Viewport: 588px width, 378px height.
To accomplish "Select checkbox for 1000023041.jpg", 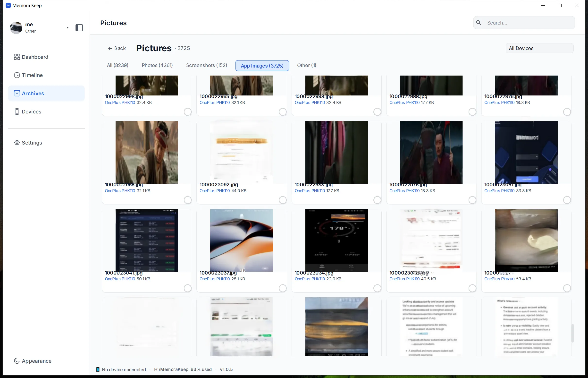I will coord(187,288).
